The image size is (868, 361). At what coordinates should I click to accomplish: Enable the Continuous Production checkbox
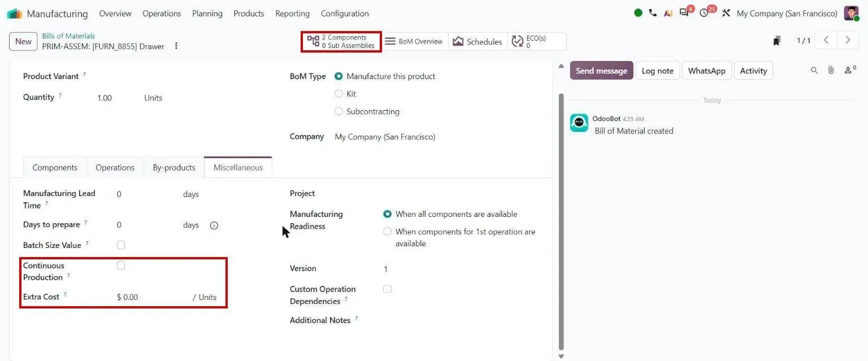coord(121,266)
